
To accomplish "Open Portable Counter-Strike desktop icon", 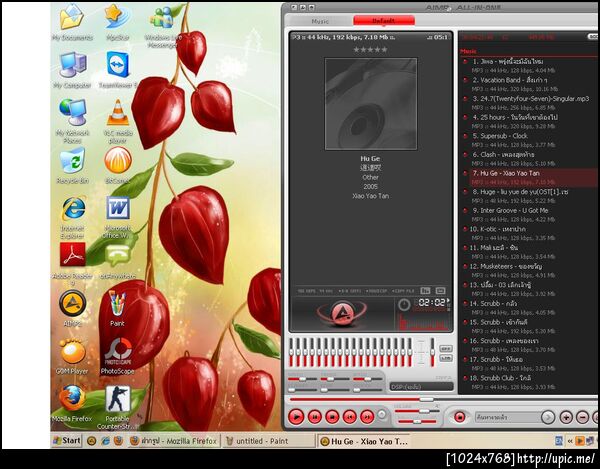I will (117, 408).
